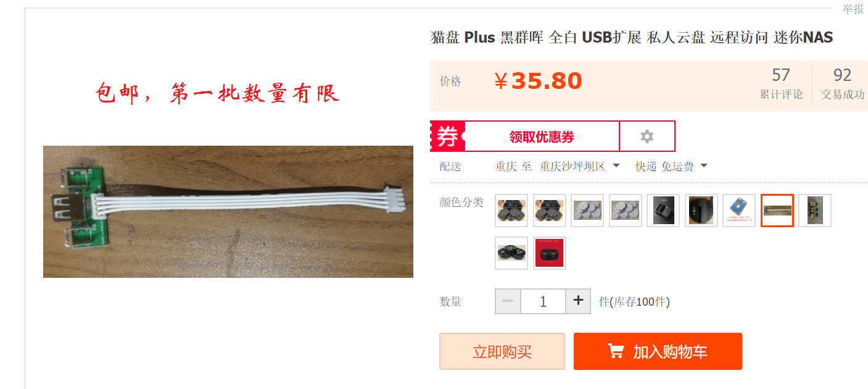This screenshot has height=389, width=868.
Task: Click the 立即购买 buy now button
Action: 502,351
